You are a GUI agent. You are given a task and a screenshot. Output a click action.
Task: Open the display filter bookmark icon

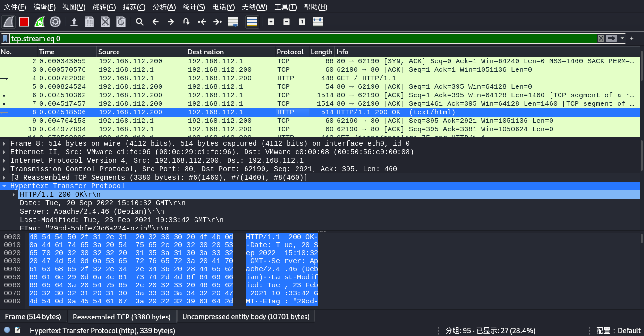[5, 38]
